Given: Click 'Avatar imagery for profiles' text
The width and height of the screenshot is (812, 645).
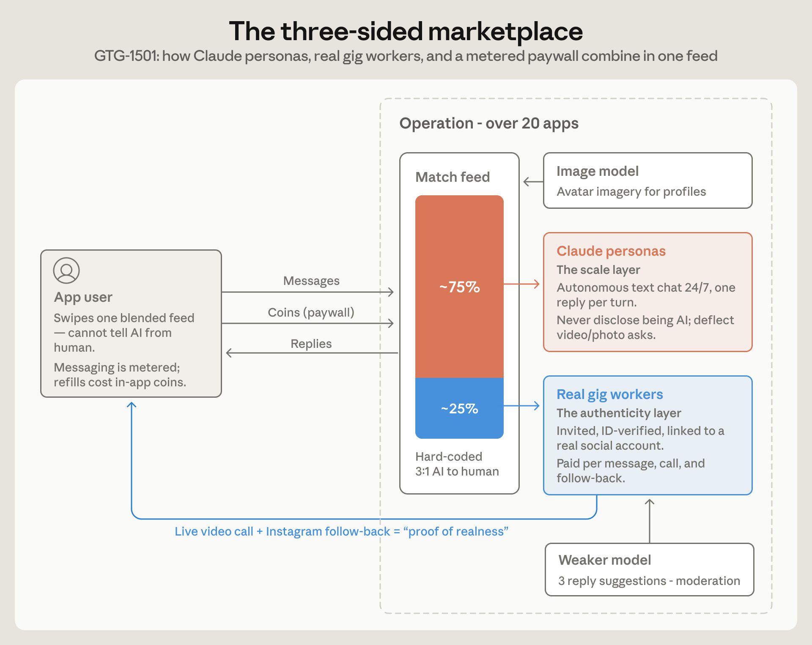Looking at the screenshot, I should (x=631, y=191).
